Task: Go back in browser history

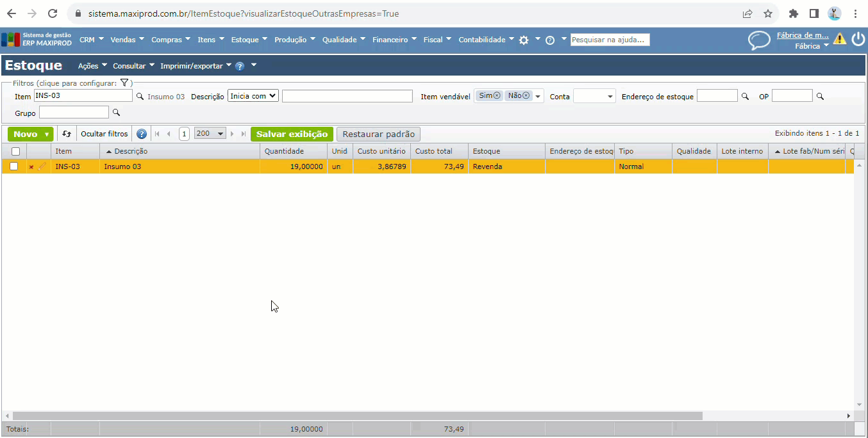Action: pos(11,13)
